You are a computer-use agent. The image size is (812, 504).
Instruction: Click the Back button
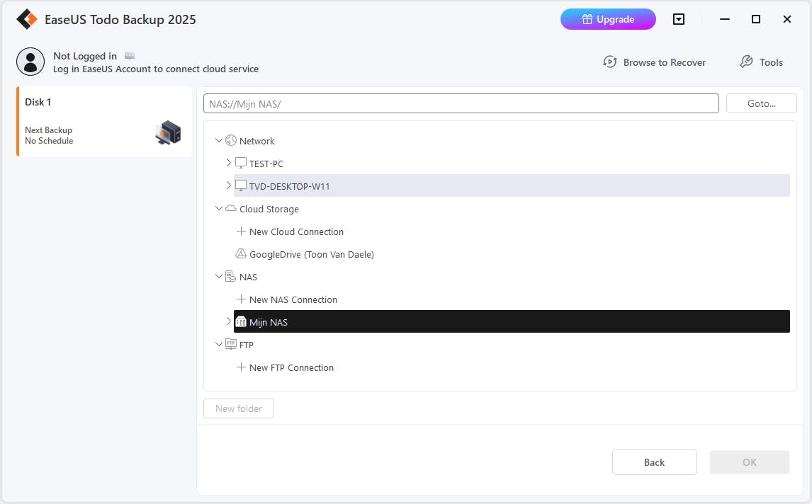click(655, 462)
